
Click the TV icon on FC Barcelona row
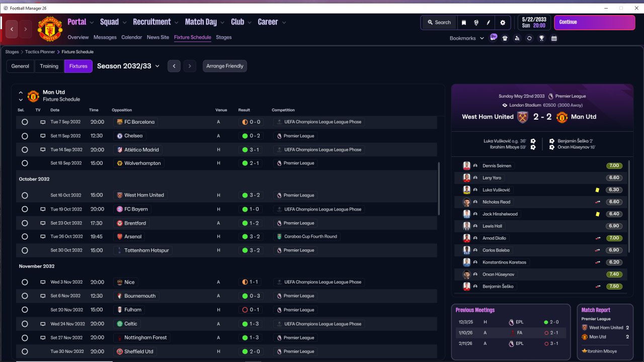[x=43, y=122]
